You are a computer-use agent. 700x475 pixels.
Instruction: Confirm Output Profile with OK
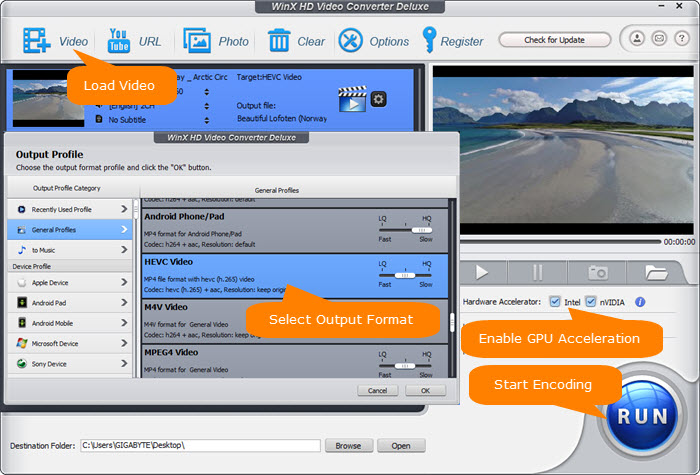425,391
